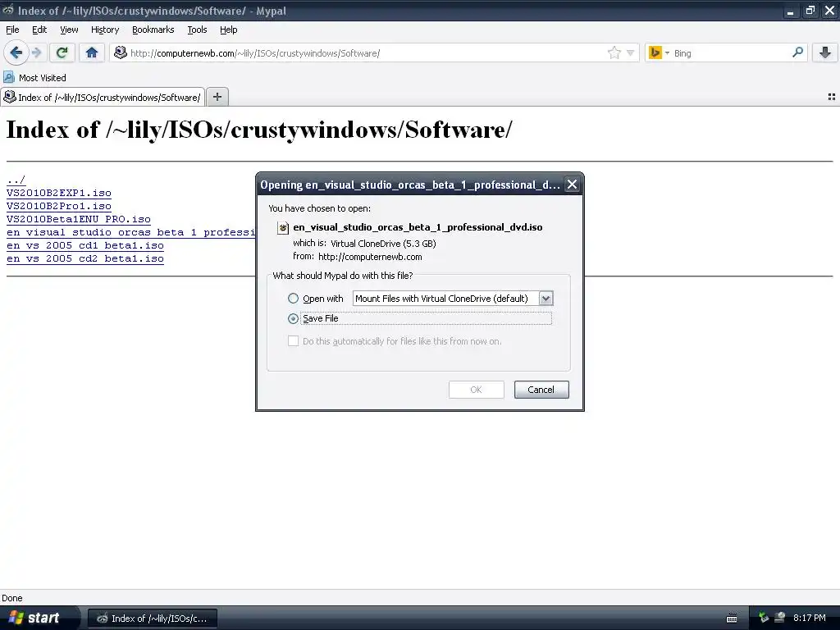Open the en_visual_studio_orcas beta 1 link
Image resolution: width=840 pixels, height=630 pixels.
[x=130, y=232]
